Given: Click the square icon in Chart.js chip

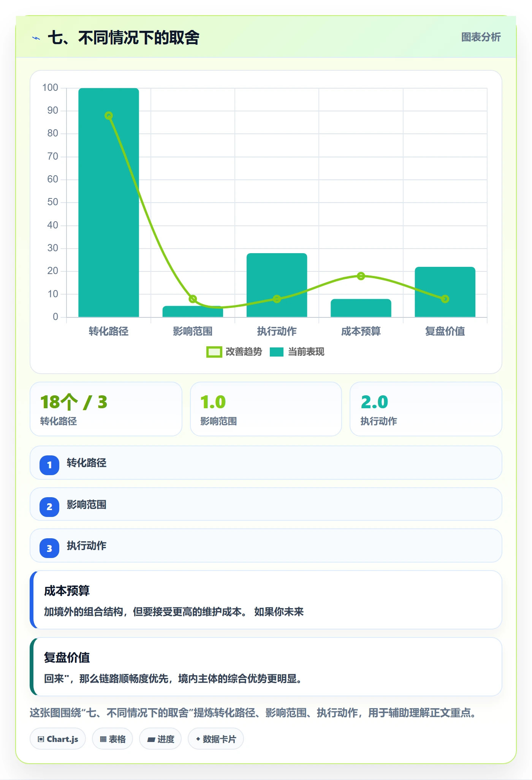Looking at the screenshot, I should (x=41, y=739).
